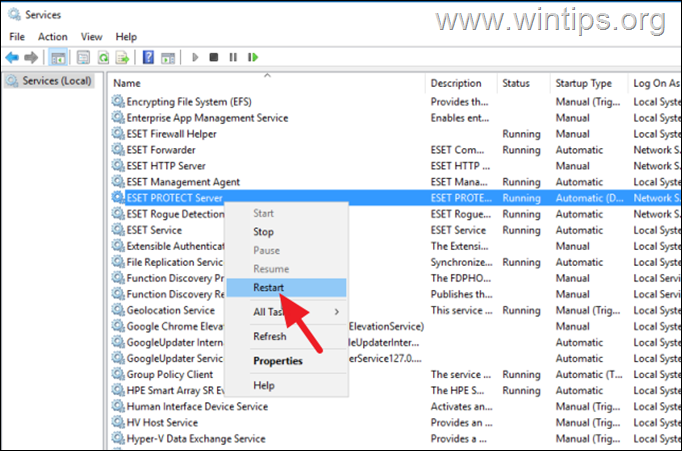Screen dimensions: 682x451
Task: Click 'Activates an...' description cell
Action: pos(461,406)
